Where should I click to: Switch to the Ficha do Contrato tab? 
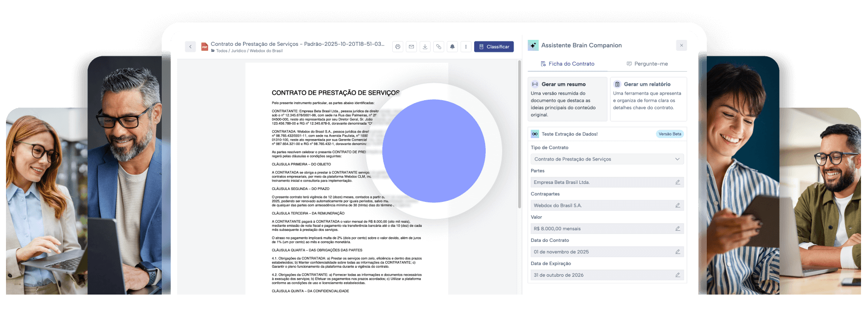tap(568, 64)
